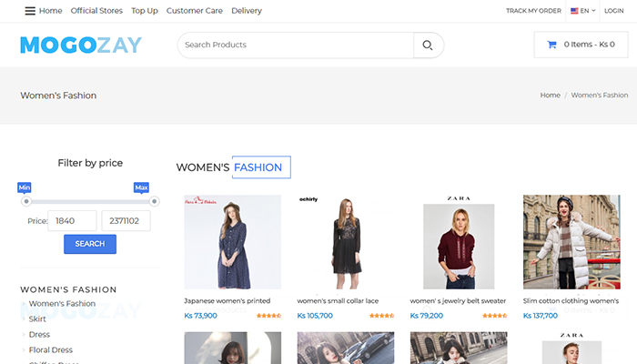This screenshot has height=364, width=637.
Task: Click the Ks 105,700 price
Action: (x=315, y=316)
